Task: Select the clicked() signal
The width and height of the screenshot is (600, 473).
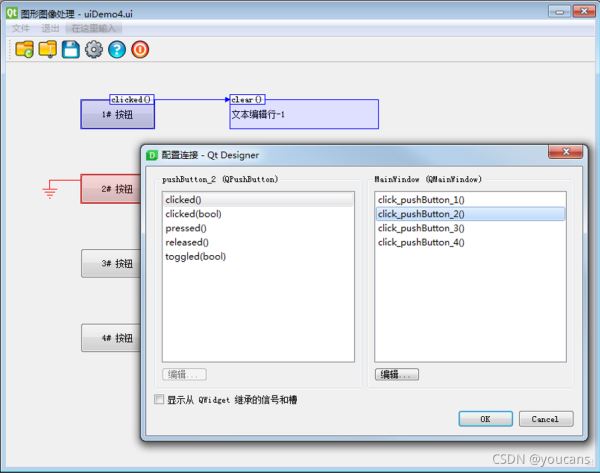Action: 258,200
